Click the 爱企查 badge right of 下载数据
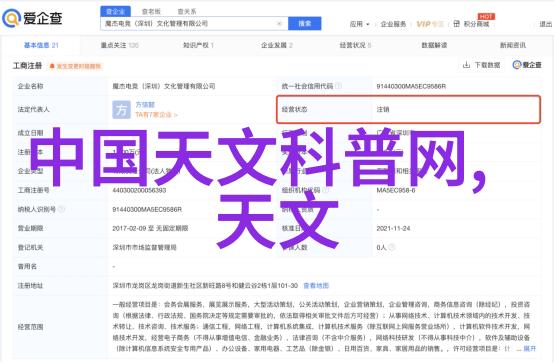 [527, 65]
